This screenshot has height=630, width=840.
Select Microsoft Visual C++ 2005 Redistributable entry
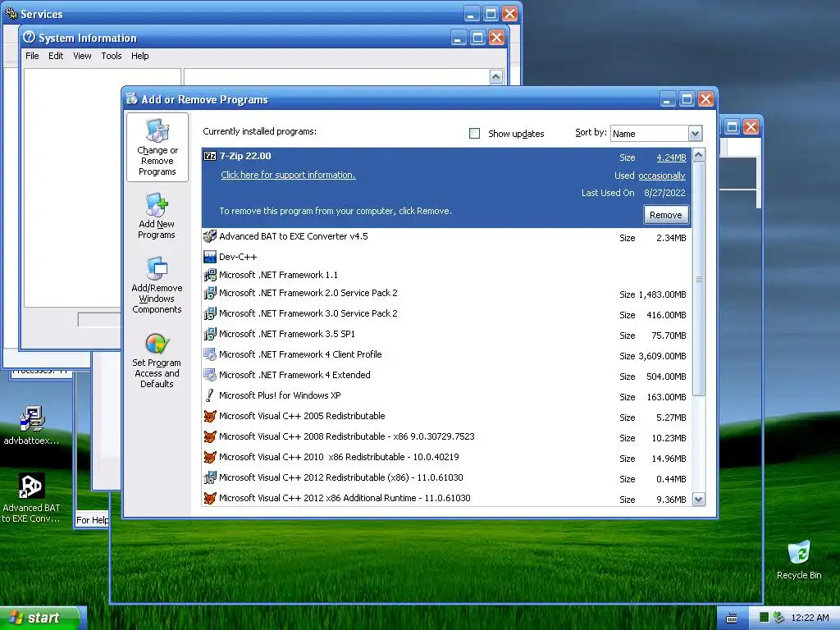coord(447,416)
